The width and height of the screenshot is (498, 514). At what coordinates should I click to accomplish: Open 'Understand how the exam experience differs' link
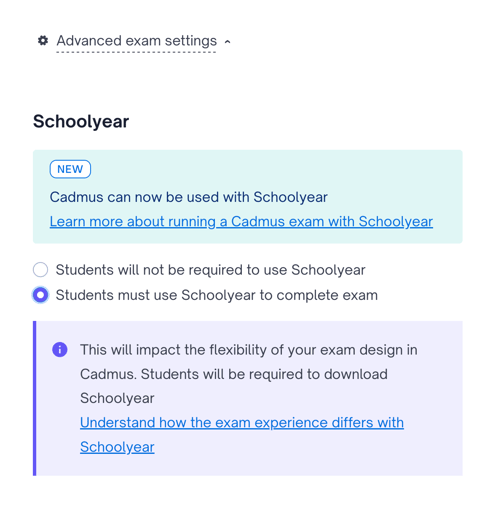(x=242, y=423)
